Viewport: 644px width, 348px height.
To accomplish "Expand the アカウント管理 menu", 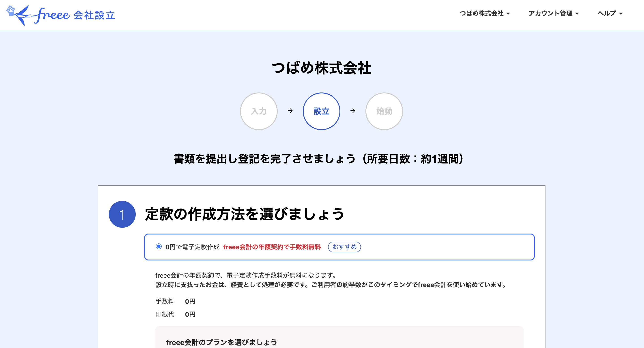I will [554, 13].
